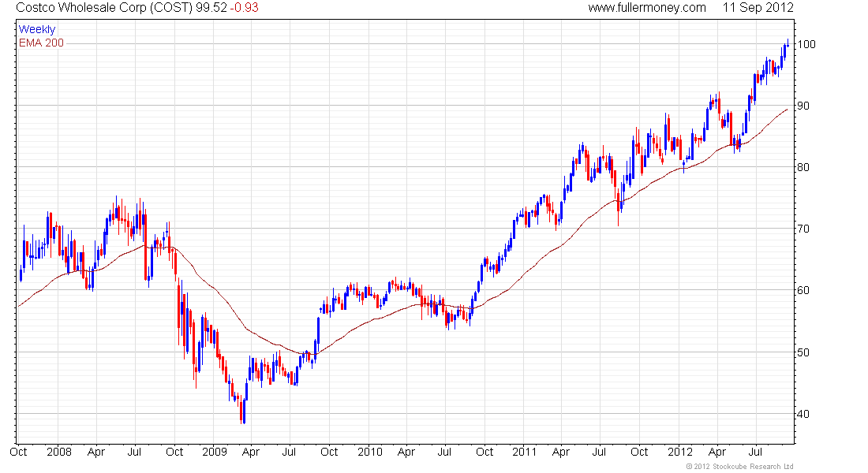Click the first 'Oct' label before 2008
Screen dimensions: 868x473
coord(18,452)
